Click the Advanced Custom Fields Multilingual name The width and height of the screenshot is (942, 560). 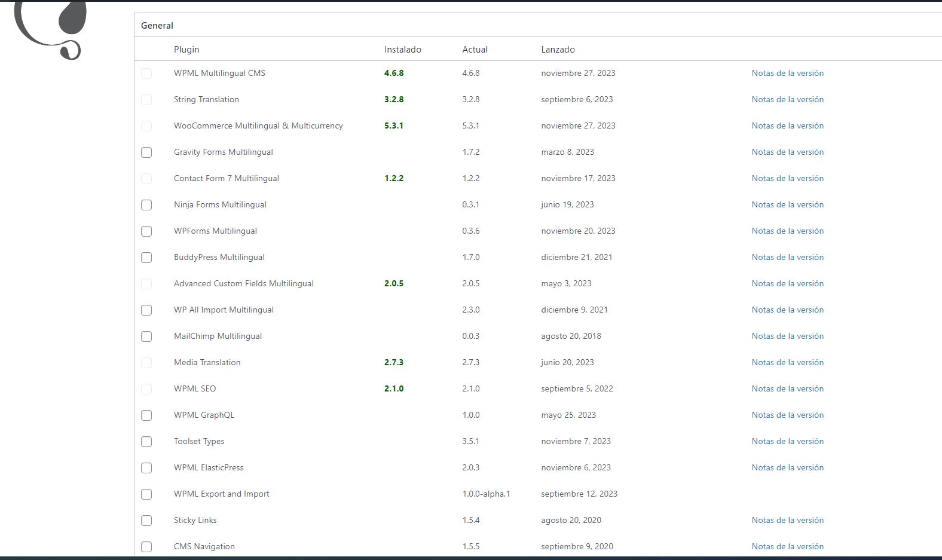[x=244, y=283]
